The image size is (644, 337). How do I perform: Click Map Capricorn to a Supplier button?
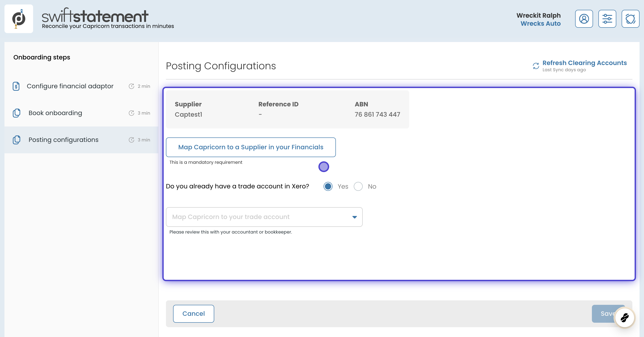251,147
